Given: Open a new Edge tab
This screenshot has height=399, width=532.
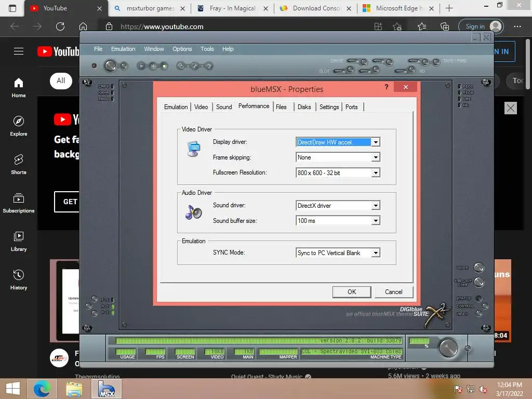Looking at the screenshot, I should [449, 8].
